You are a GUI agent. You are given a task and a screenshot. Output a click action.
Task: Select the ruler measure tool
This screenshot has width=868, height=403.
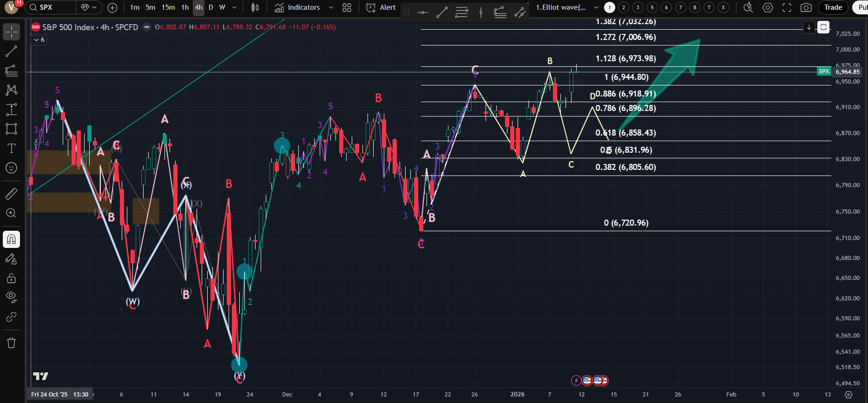point(11,194)
